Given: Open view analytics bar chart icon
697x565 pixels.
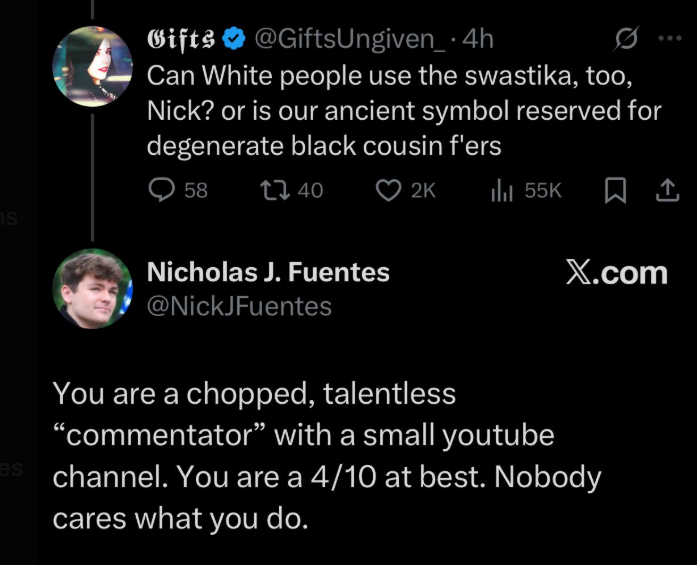Looking at the screenshot, I should 502,190.
